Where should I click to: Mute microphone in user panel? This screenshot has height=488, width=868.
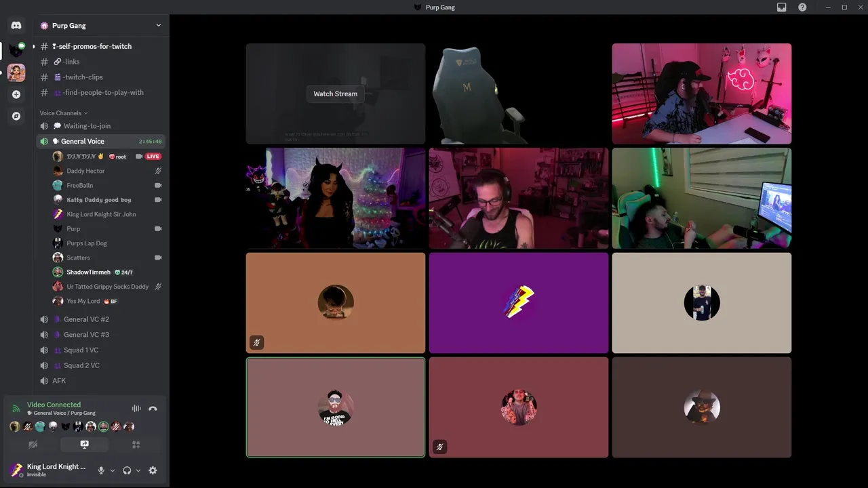tap(101, 470)
